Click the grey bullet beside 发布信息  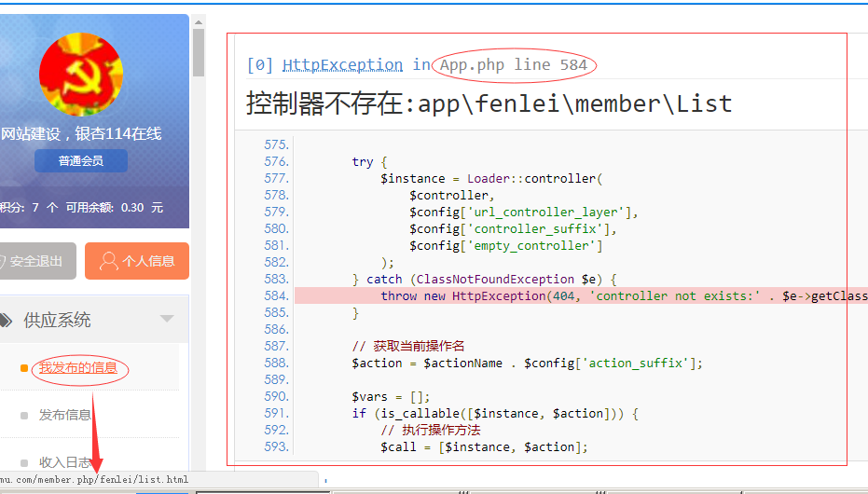pyautogui.click(x=24, y=416)
